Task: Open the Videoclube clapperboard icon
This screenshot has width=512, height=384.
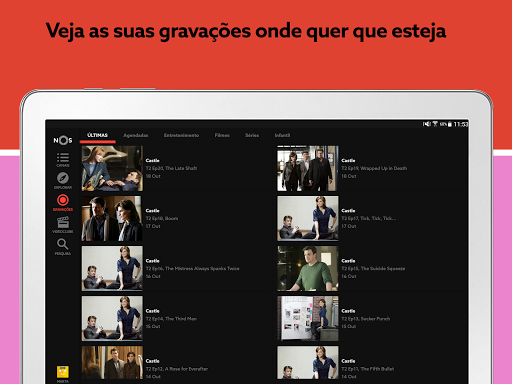Action: 63,224
